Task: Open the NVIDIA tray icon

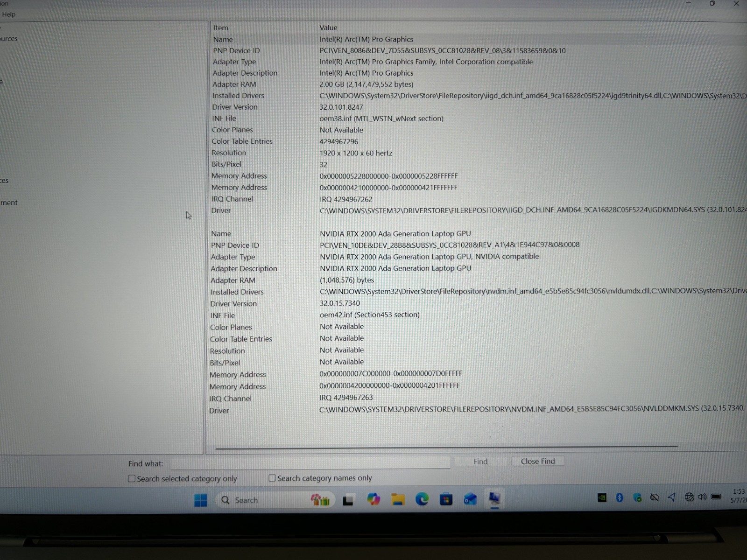Action: click(602, 498)
